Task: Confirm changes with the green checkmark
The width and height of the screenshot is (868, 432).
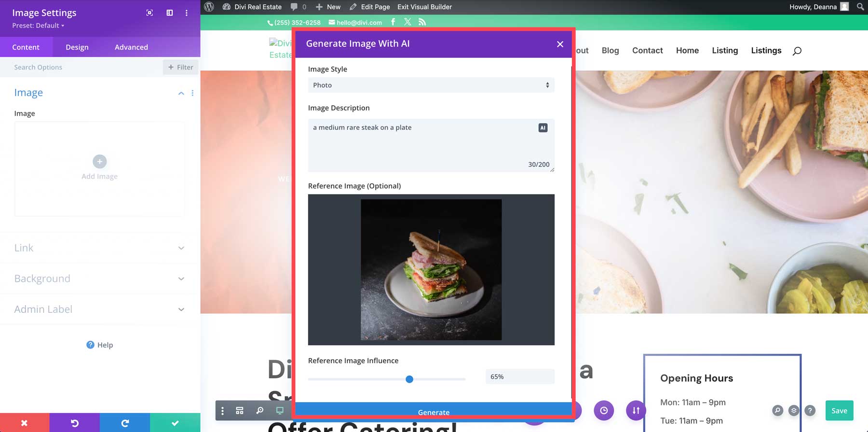Action: pos(175,423)
